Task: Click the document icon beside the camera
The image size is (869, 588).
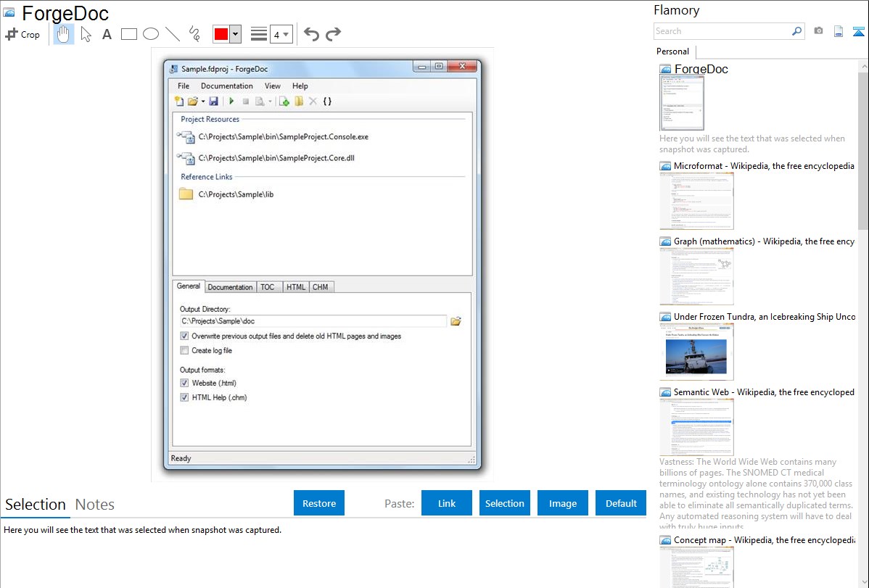Action: (839, 31)
